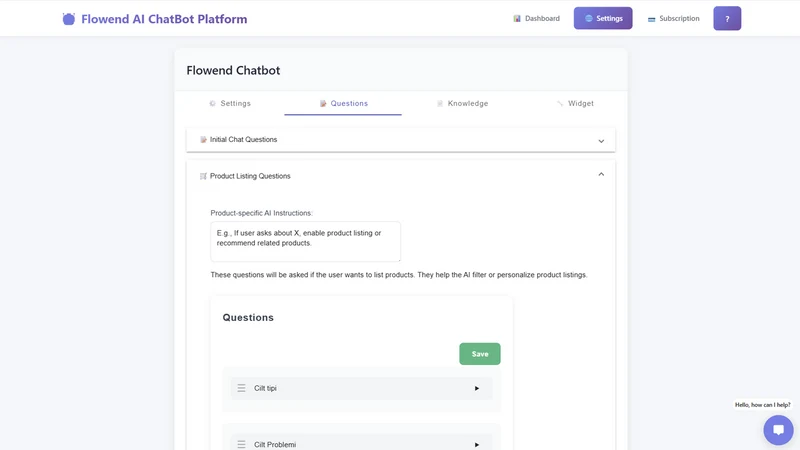Viewport: 800px width, 450px height.
Task: Click the Questions heading text
Action: point(248,317)
